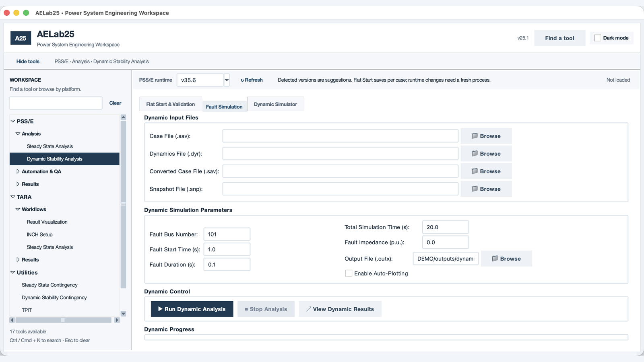Focus the workspace tool search field
Screen dimensions: 644x362
point(56,103)
